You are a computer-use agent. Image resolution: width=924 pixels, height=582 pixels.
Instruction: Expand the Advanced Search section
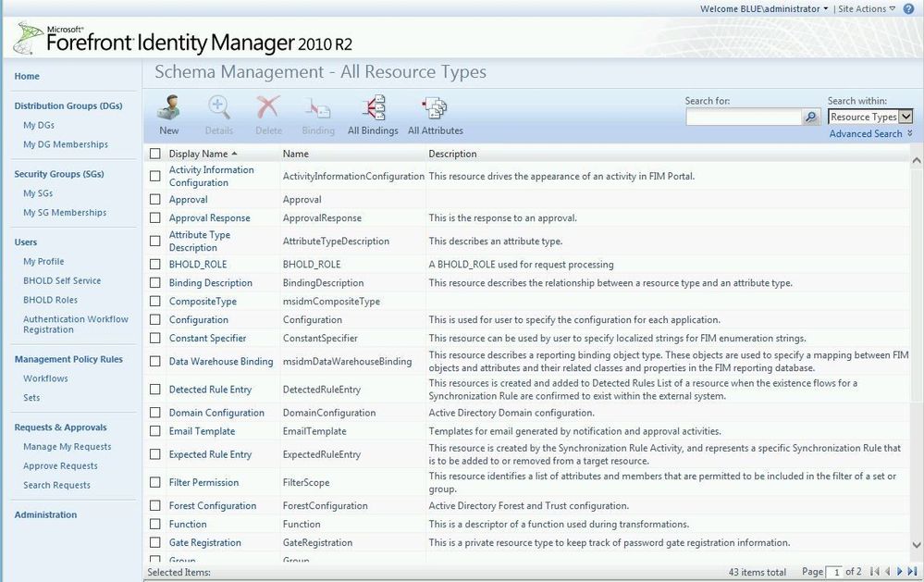point(870,134)
